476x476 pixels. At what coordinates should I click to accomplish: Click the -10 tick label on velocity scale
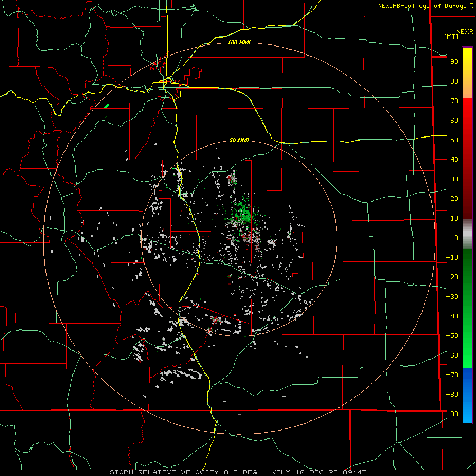[452, 258]
